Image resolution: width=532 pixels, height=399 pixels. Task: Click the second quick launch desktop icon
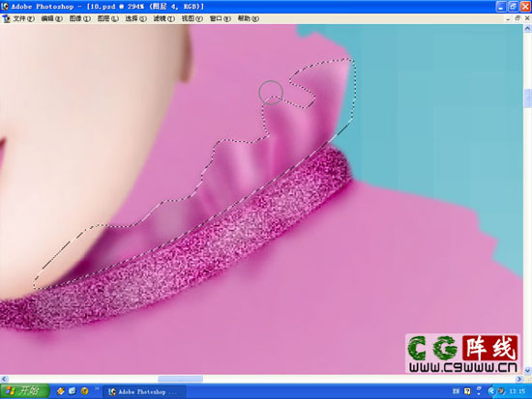pyautogui.click(x=73, y=391)
